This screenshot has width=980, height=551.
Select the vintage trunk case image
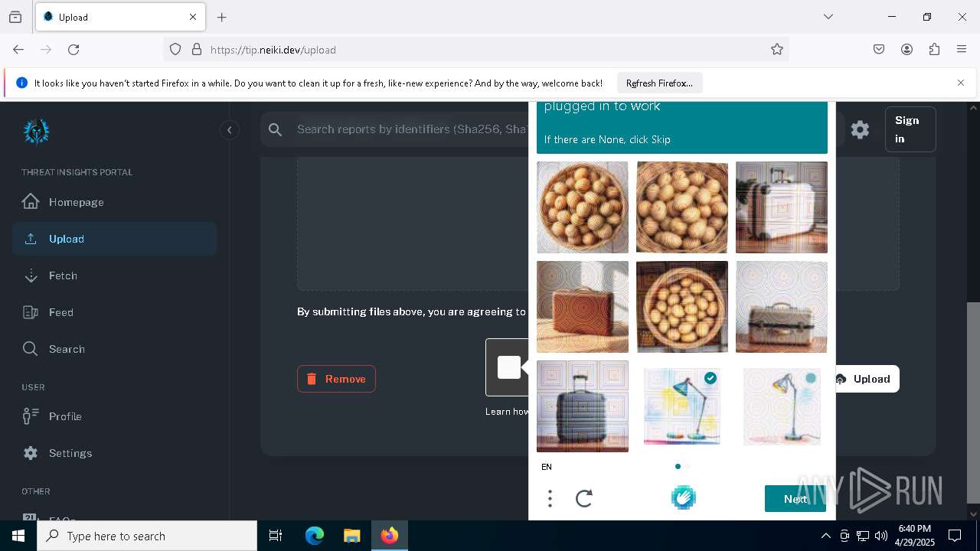click(x=782, y=307)
